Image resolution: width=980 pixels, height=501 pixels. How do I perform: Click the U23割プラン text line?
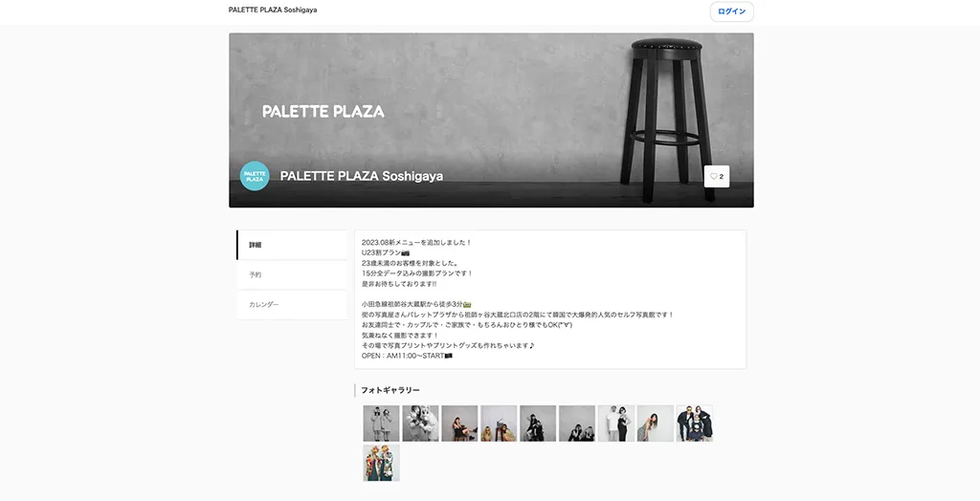tap(386, 253)
